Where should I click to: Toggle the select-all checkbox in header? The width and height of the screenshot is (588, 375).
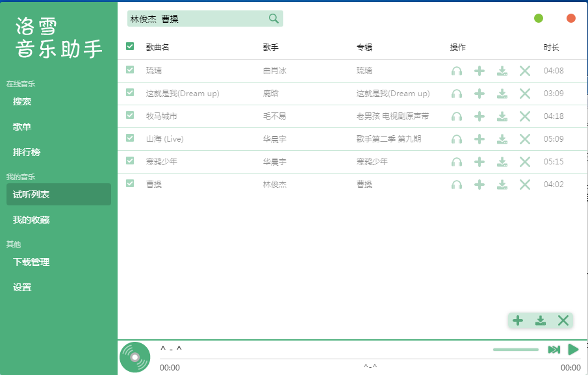pos(130,47)
